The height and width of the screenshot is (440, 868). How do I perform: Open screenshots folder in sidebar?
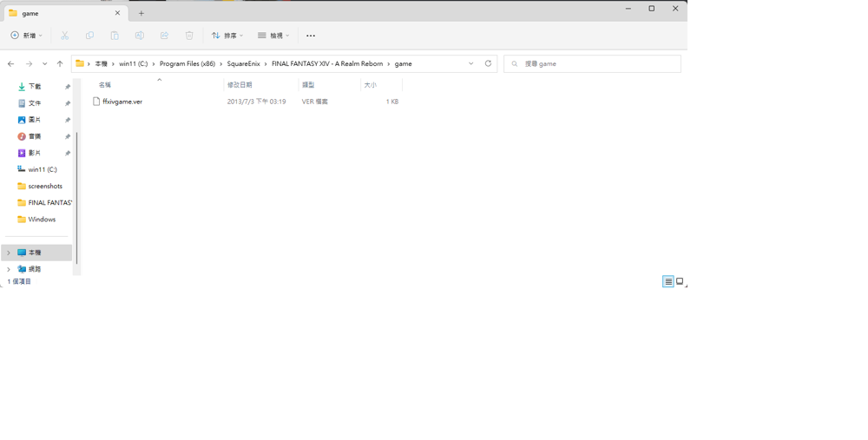[x=40, y=186]
